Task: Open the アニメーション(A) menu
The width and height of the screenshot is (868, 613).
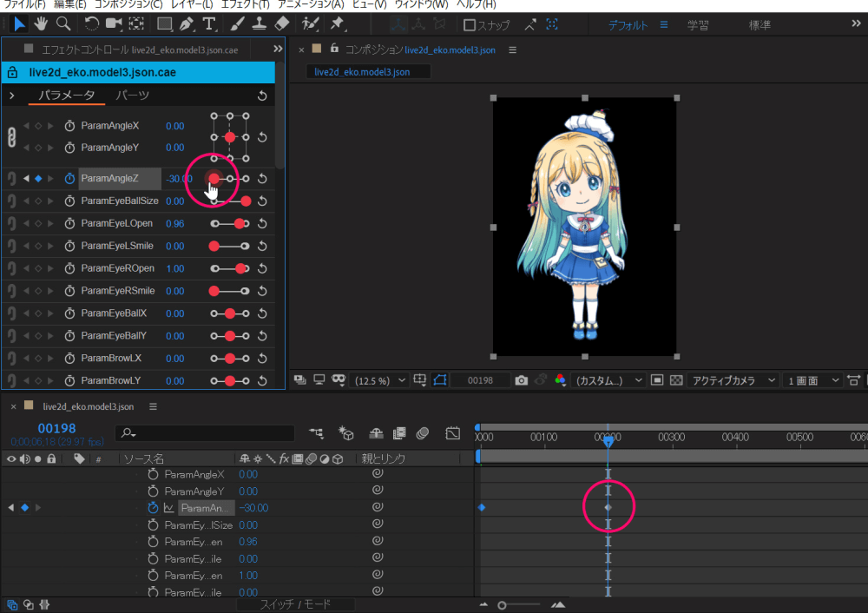Action: 311,4
